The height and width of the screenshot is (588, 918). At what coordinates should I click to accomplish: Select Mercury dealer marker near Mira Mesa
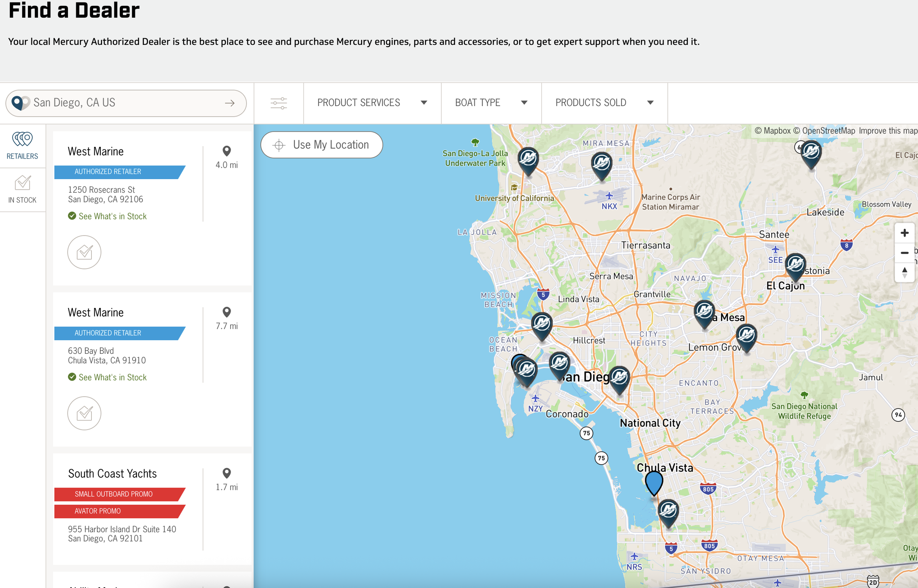[x=601, y=164]
